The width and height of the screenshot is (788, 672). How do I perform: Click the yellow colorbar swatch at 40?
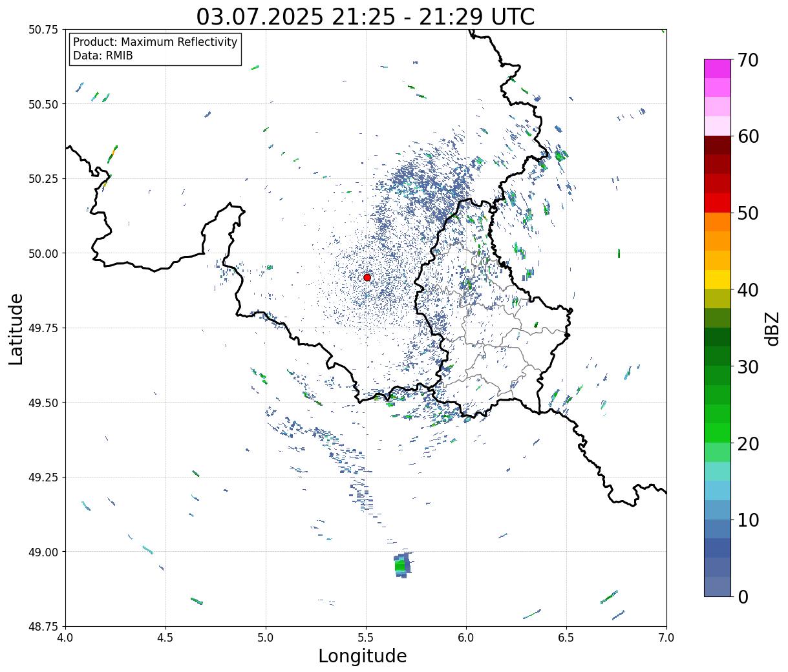click(718, 280)
